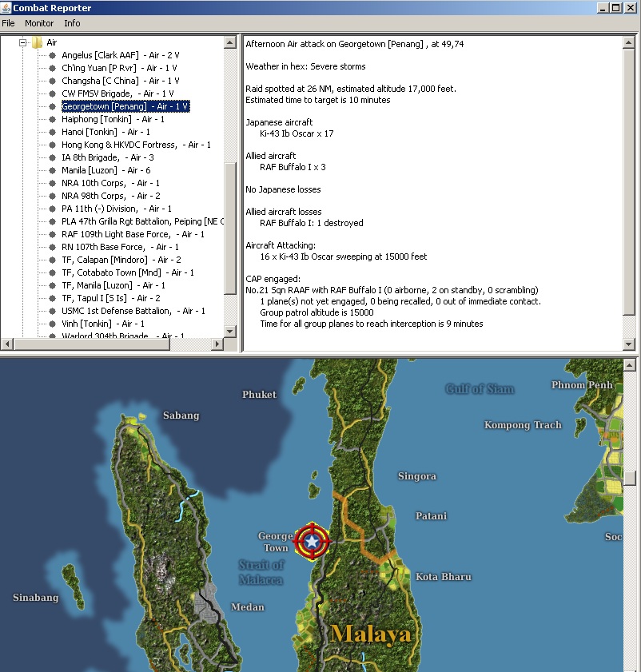Click the Sinabang map label
Image resolution: width=641 pixels, height=672 pixels.
point(36,598)
